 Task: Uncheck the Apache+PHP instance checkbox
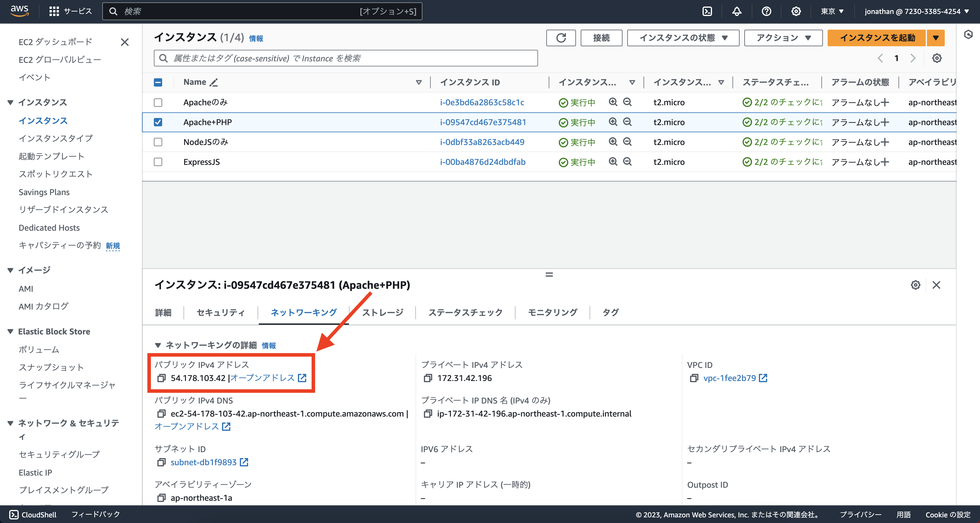point(158,122)
